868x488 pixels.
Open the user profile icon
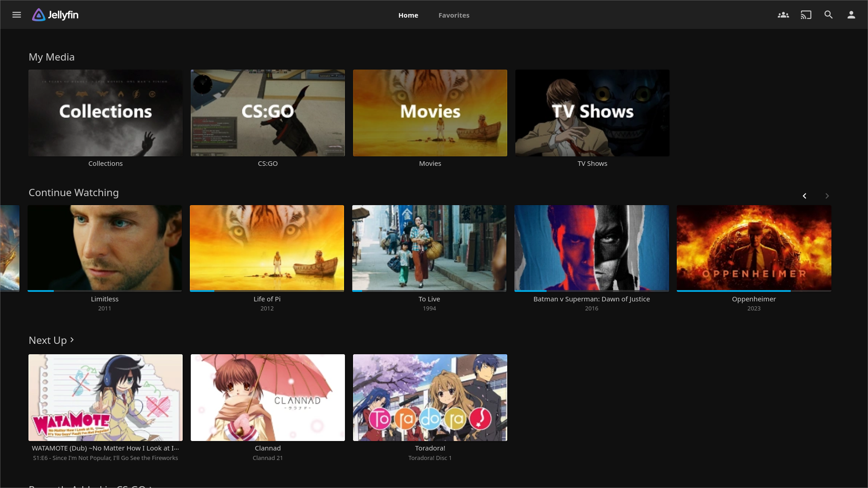851,15
